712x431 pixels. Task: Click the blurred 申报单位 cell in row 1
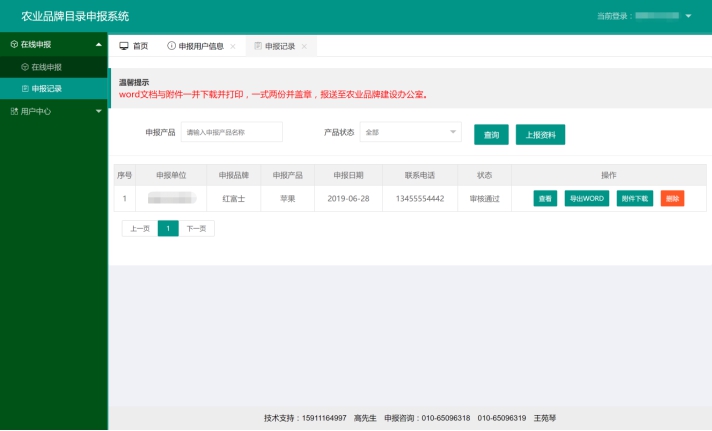[171, 198]
